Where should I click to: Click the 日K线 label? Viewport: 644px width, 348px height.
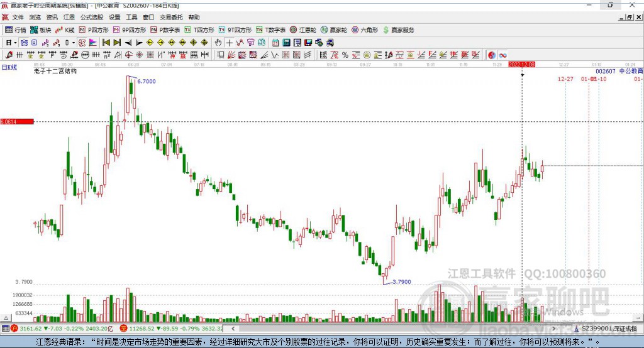tap(9, 67)
